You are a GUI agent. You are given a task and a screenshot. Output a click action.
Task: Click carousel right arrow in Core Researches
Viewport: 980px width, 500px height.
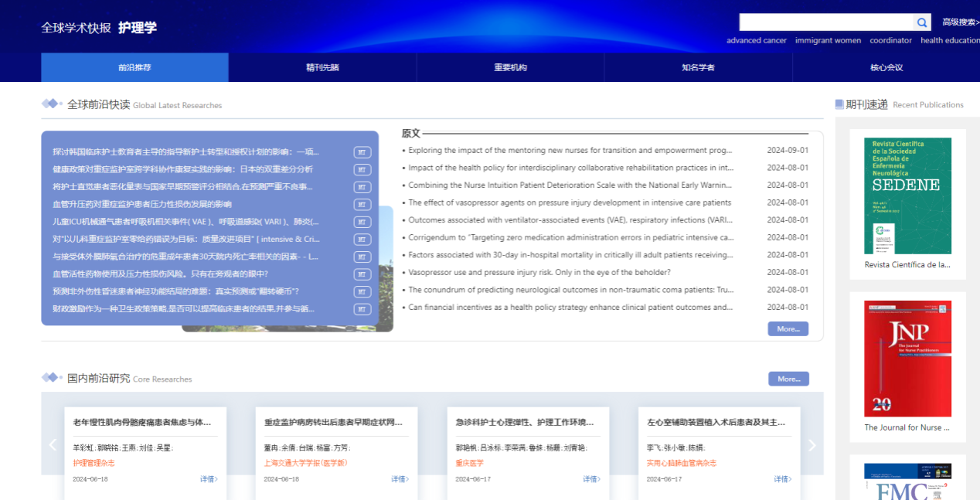click(812, 445)
